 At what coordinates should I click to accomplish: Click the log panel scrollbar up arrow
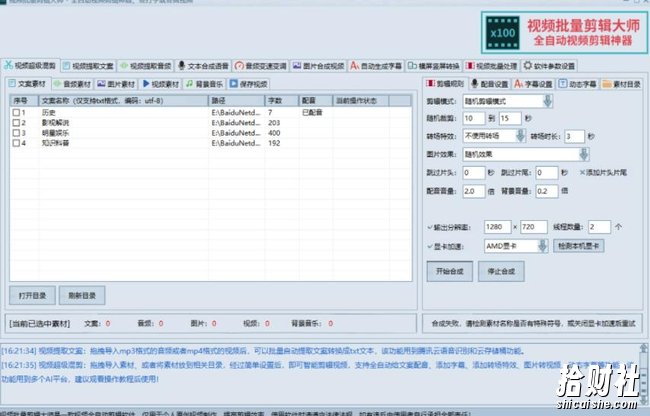tap(643, 348)
